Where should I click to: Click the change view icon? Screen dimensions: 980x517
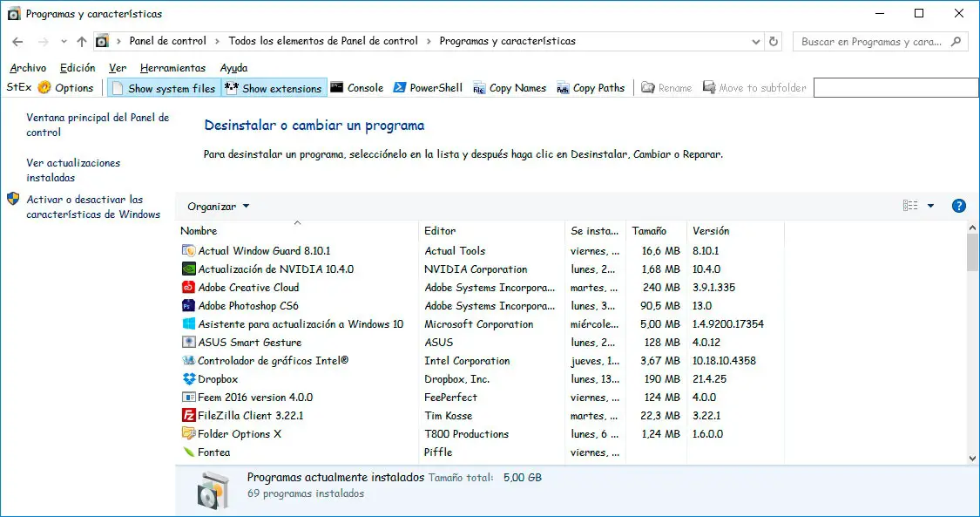tap(910, 206)
